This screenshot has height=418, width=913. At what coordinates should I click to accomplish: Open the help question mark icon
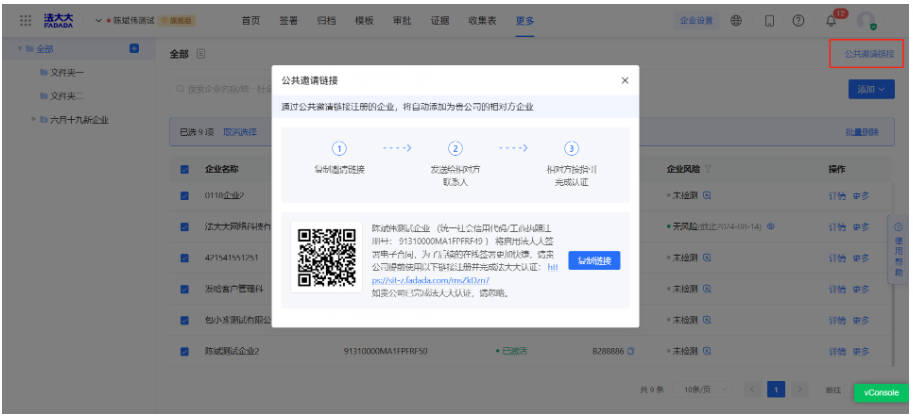pyautogui.click(x=799, y=20)
